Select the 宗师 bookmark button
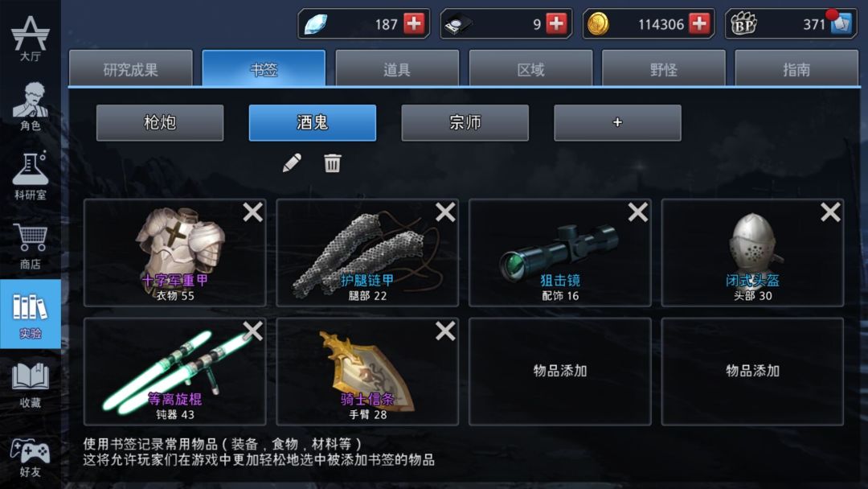Image resolution: width=868 pixels, height=489 pixels. click(465, 122)
